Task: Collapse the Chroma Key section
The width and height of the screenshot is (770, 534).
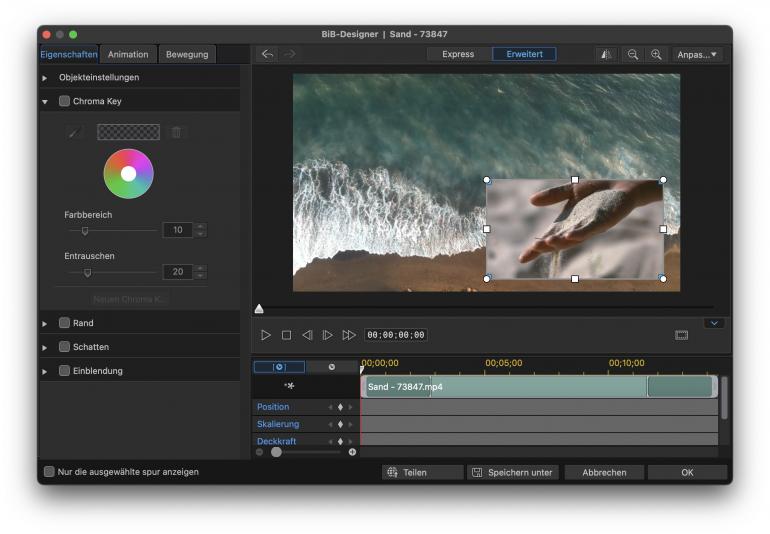Action: [45, 102]
